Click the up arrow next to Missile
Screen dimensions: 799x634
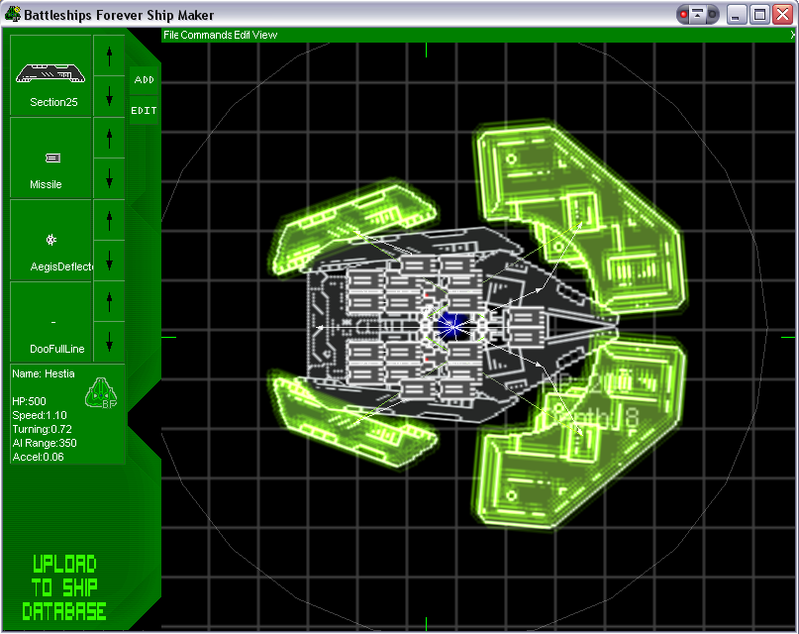109,138
